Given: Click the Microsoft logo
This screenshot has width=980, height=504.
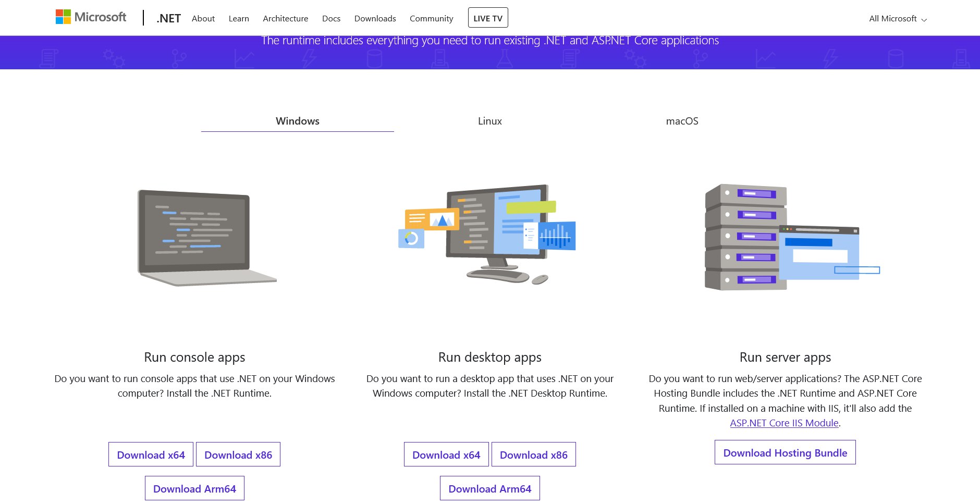Looking at the screenshot, I should coord(91,17).
